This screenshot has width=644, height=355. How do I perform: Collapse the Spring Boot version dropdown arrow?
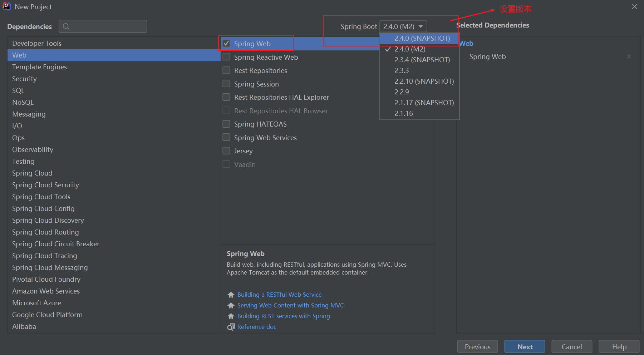point(421,26)
